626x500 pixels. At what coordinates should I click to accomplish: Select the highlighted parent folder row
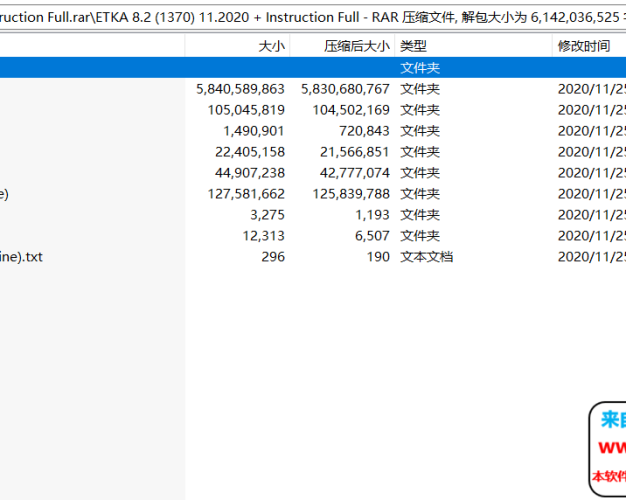[313, 67]
